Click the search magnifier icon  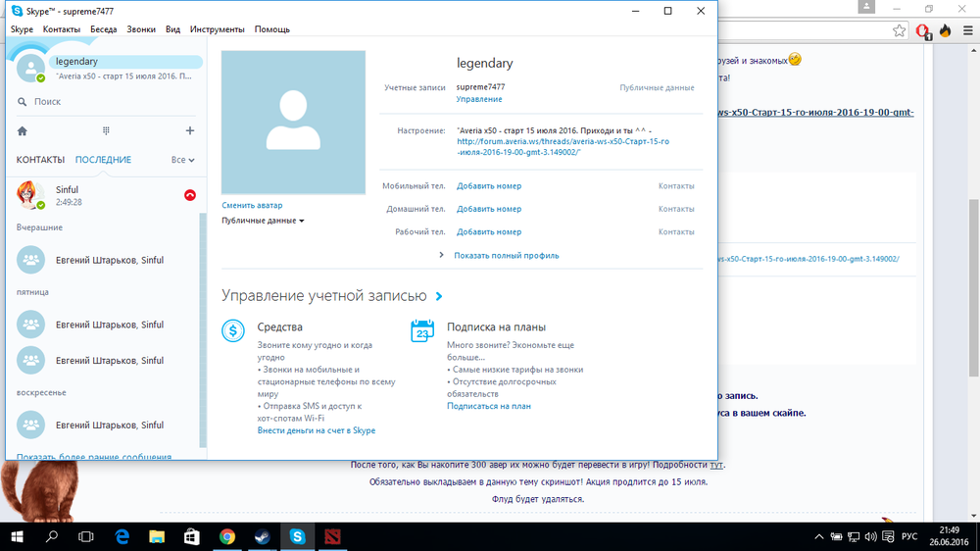[23, 102]
